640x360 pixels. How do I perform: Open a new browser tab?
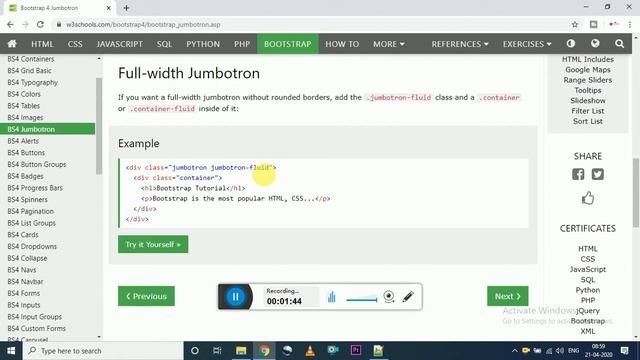tap(127, 8)
